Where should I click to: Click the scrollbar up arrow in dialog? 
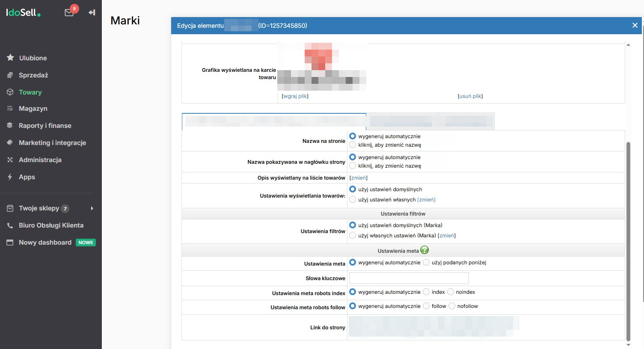pos(628,44)
